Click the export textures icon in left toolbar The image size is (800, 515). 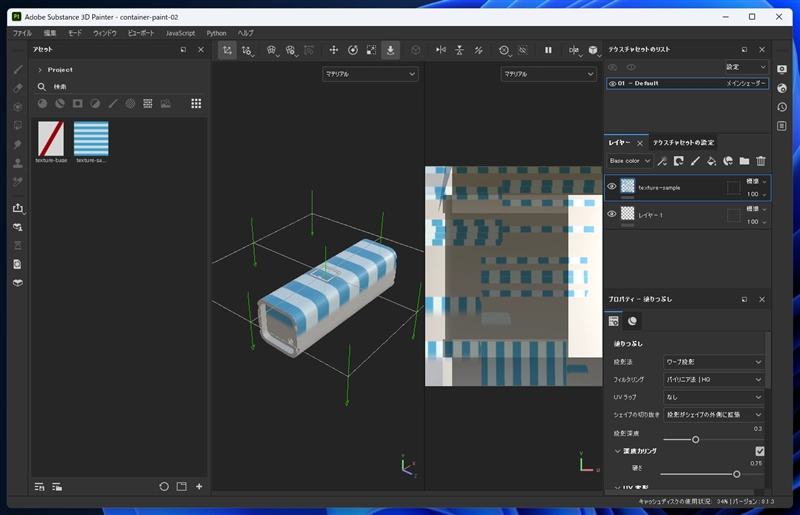click(18, 208)
